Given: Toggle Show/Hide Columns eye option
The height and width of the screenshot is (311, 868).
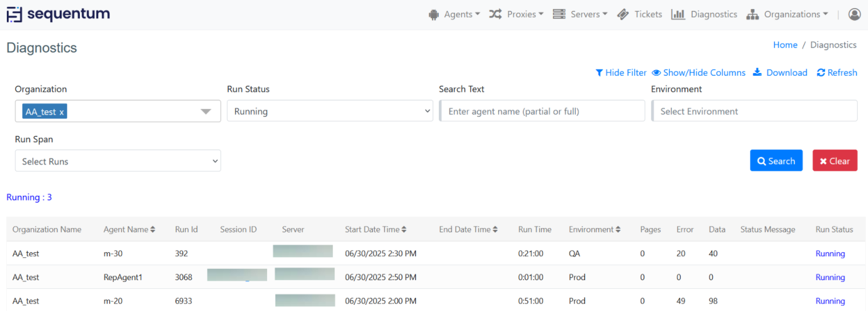Looking at the screenshot, I should tap(699, 72).
